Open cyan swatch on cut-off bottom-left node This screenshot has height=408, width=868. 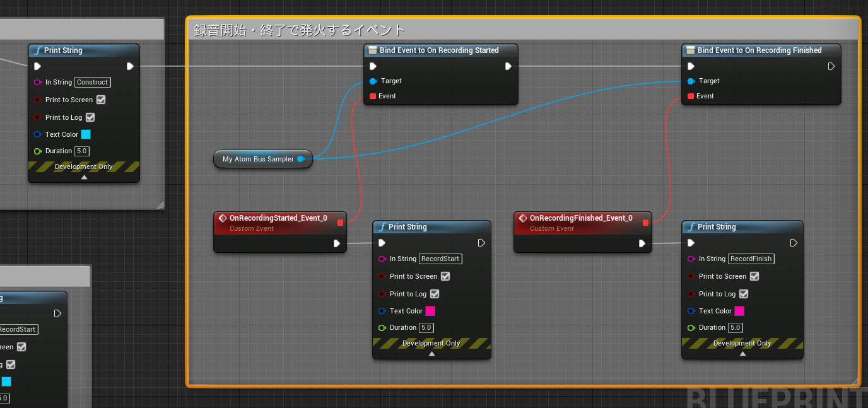pos(6,382)
